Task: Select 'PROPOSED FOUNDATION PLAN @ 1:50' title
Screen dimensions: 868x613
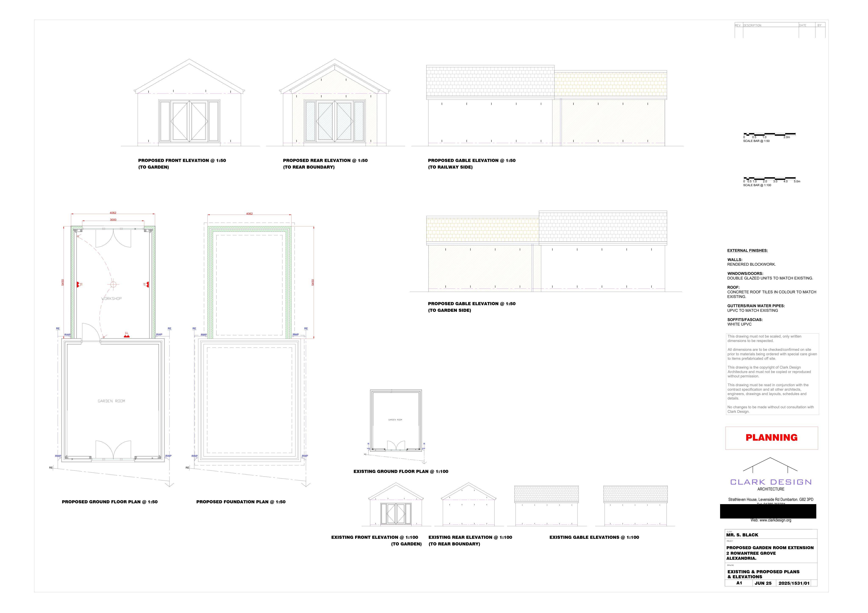Action: coord(241,502)
